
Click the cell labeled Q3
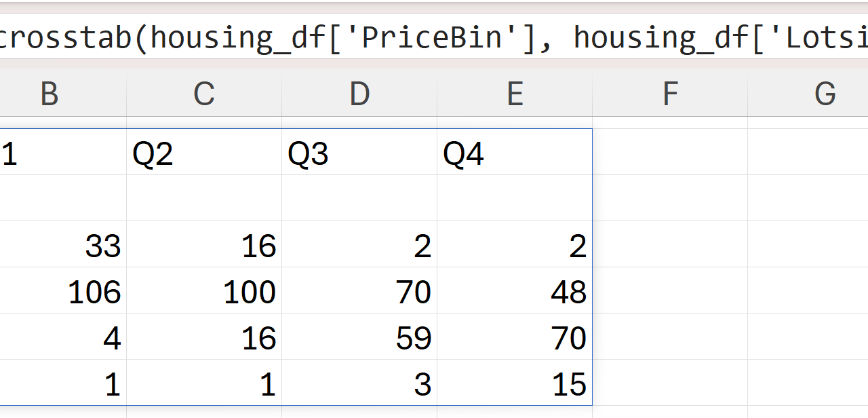tap(359, 154)
